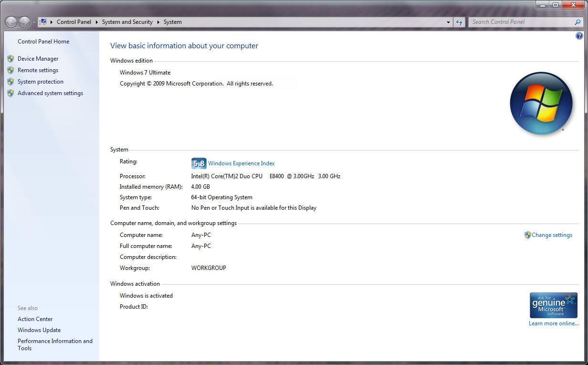
Task: Go back with the Back arrow button
Action: click(x=11, y=22)
